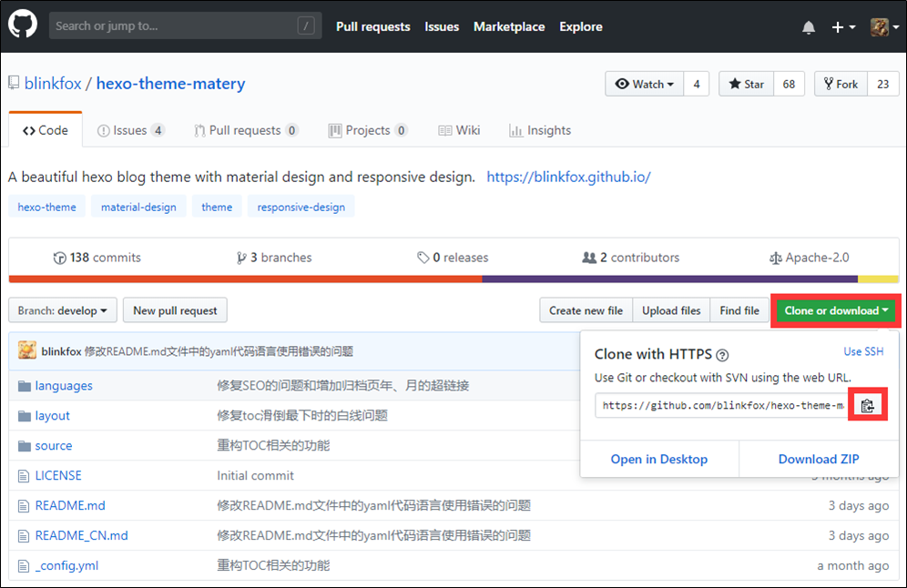Select the Code tab

pos(46,130)
